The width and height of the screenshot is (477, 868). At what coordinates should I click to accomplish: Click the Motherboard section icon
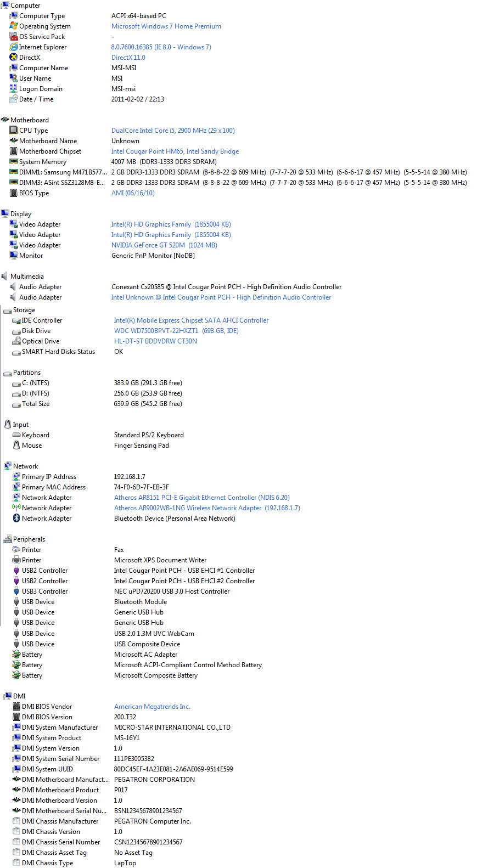point(5,120)
